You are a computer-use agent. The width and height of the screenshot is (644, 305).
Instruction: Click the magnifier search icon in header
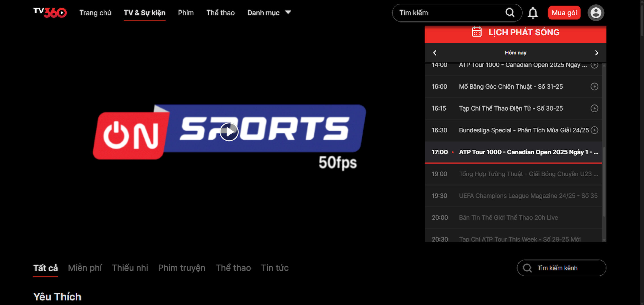click(510, 13)
